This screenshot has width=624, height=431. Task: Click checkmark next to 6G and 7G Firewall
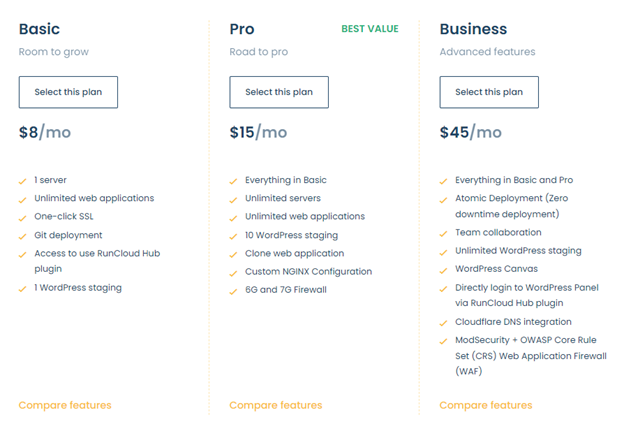(x=233, y=292)
